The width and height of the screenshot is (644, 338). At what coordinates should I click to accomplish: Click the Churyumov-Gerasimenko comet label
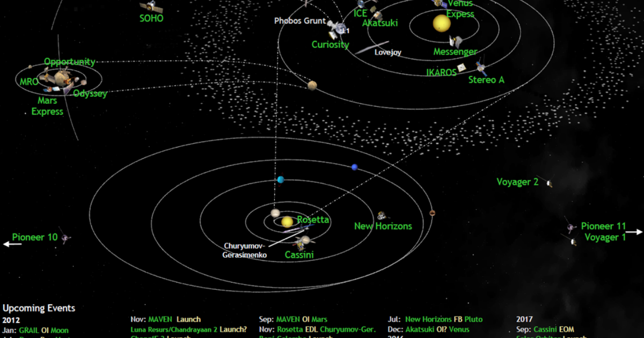(245, 251)
